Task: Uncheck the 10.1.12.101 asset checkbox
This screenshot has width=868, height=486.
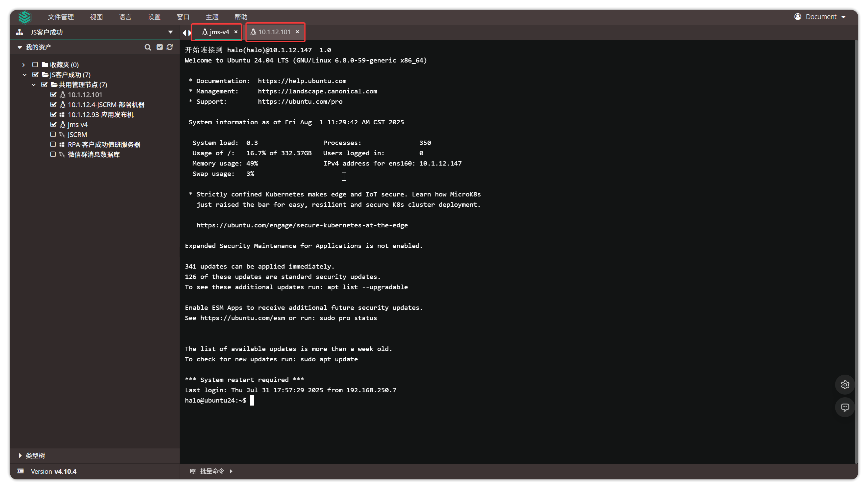Action: [x=53, y=95]
